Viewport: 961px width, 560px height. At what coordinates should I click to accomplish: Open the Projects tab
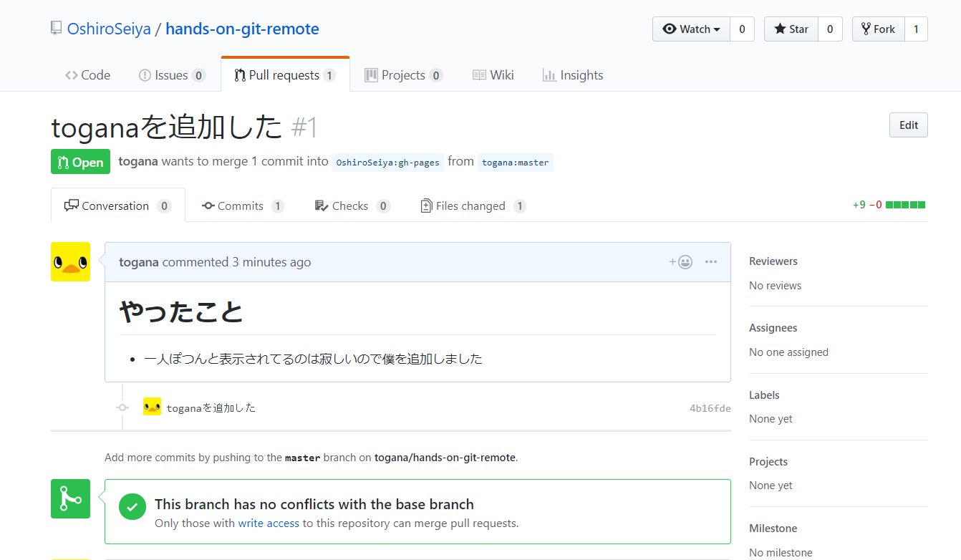[x=403, y=75]
